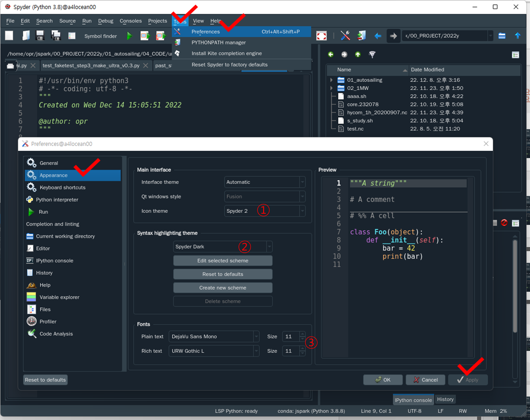Open the Interface theme dropdown
530x420 pixels.
pyautogui.click(x=265, y=182)
